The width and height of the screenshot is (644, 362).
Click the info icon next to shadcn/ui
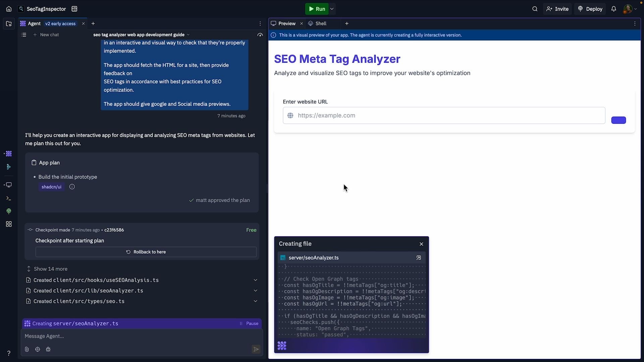[x=72, y=187]
